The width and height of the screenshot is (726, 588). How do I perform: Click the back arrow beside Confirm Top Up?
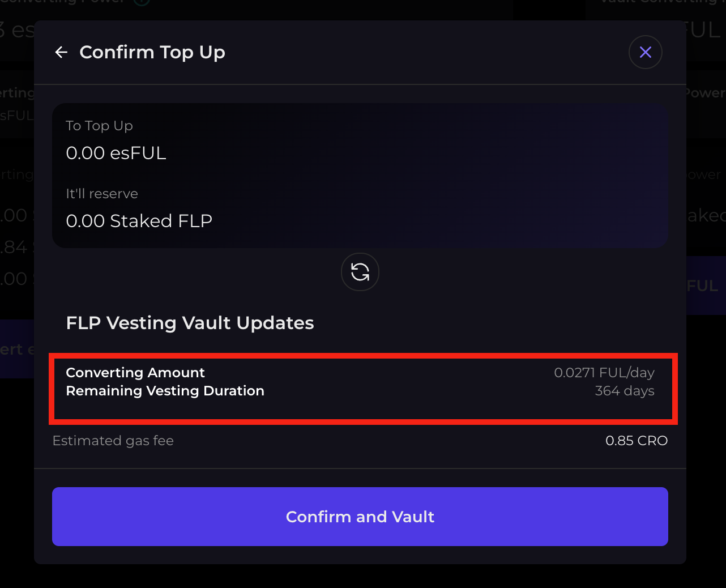(x=61, y=53)
